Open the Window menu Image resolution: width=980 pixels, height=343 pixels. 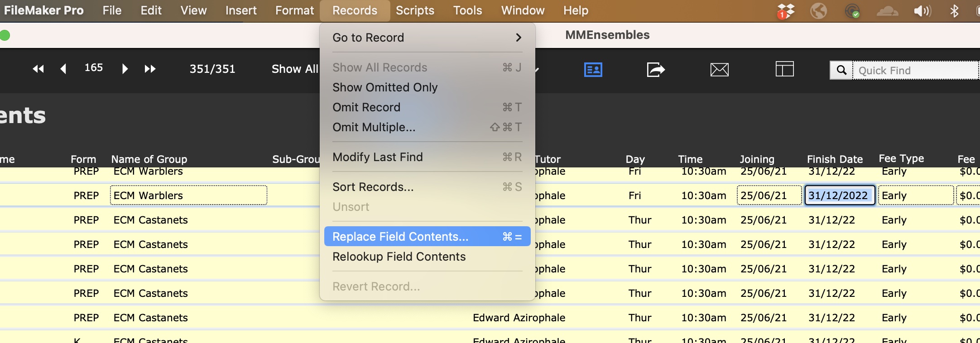(523, 10)
